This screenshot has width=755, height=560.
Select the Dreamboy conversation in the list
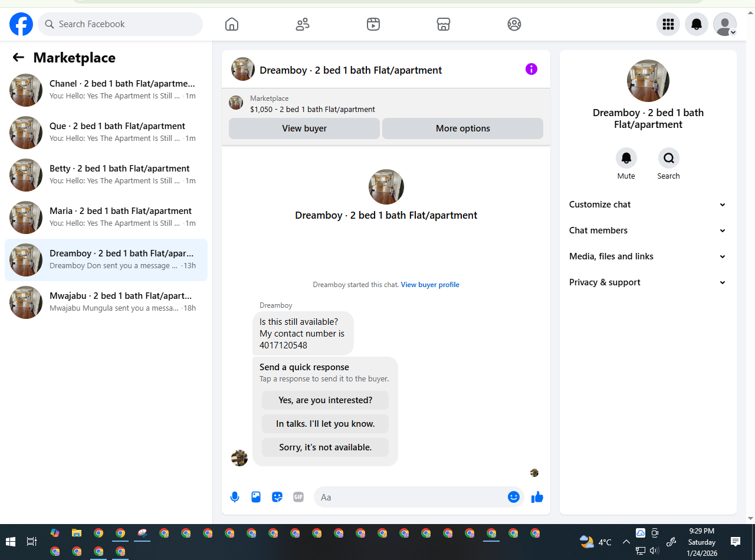pyautogui.click(x=106, y=260)
